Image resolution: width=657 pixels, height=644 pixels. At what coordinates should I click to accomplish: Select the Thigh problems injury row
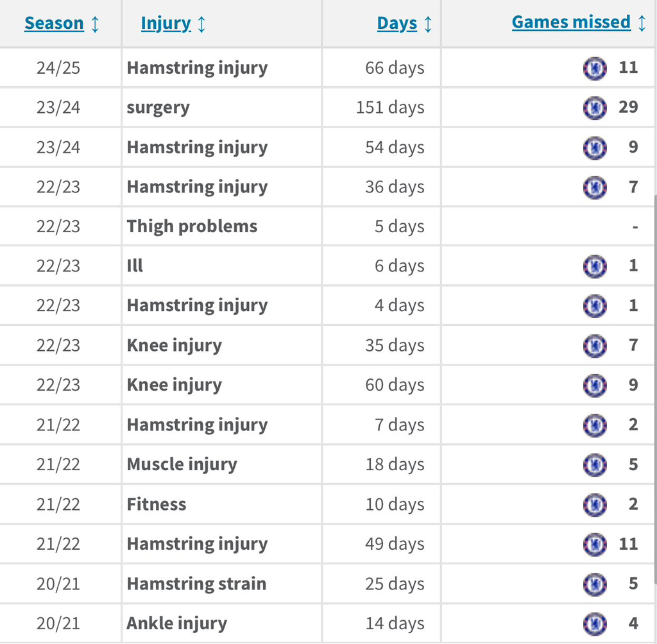pos(327,226)
